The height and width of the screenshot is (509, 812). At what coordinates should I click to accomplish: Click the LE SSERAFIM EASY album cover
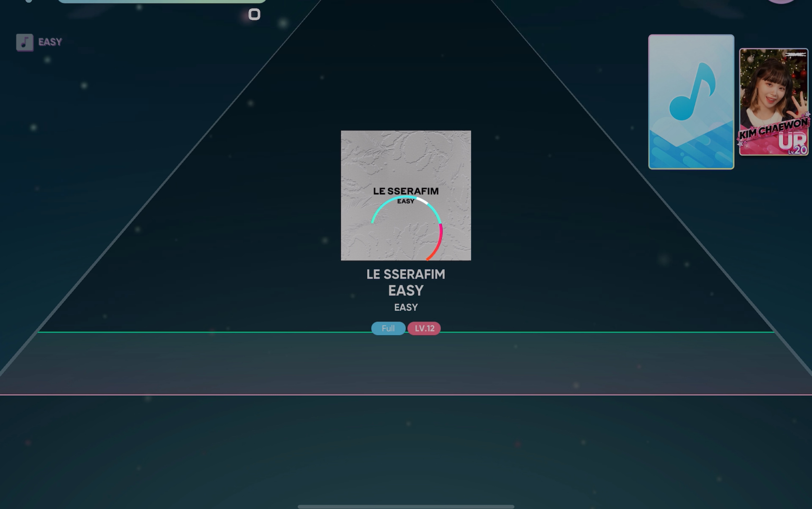click(406, 196)
